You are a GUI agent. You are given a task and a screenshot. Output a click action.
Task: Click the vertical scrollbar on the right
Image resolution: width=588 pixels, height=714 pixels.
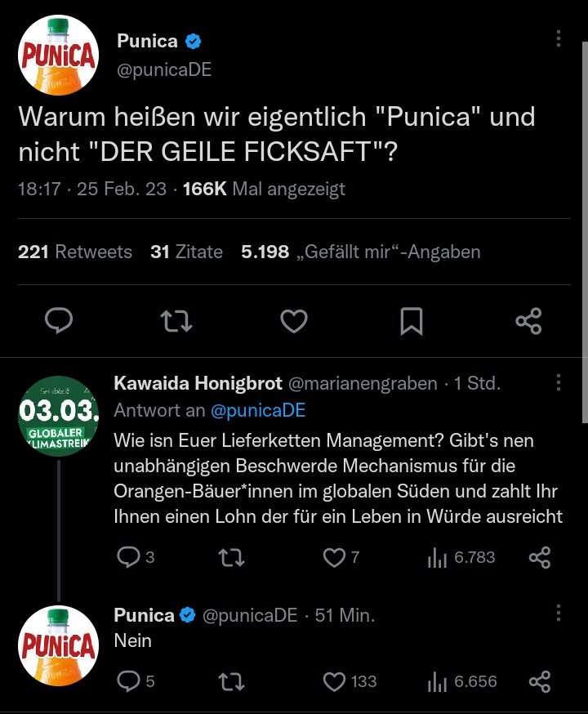click(585, 232)
